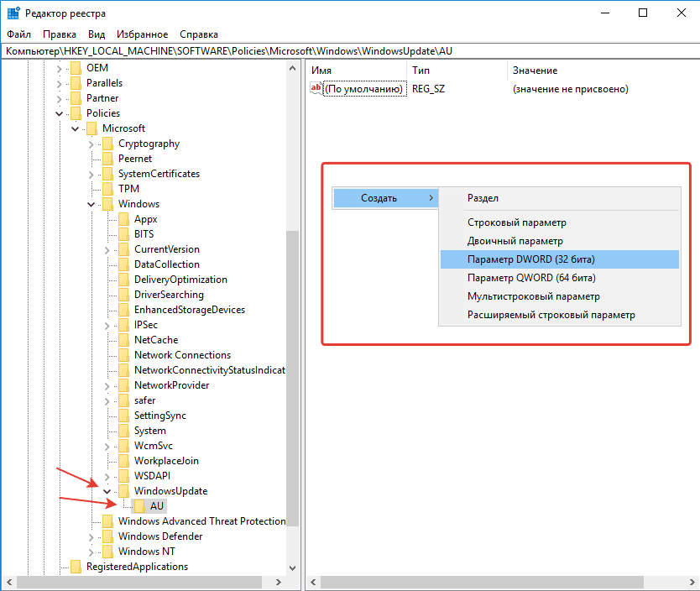
Task: Click the WindowsUpdate folder icon
Action: (x=123, y=491)
